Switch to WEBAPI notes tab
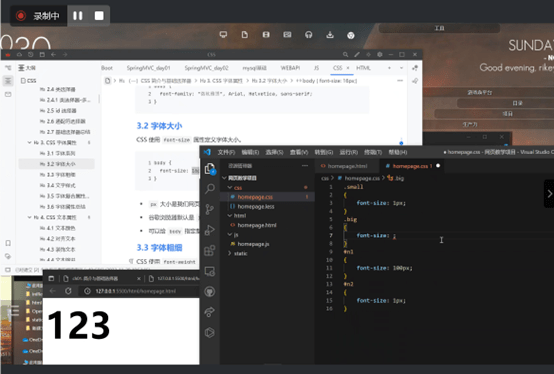This screenshot has width=554, height=374. [x=290, y=68]
